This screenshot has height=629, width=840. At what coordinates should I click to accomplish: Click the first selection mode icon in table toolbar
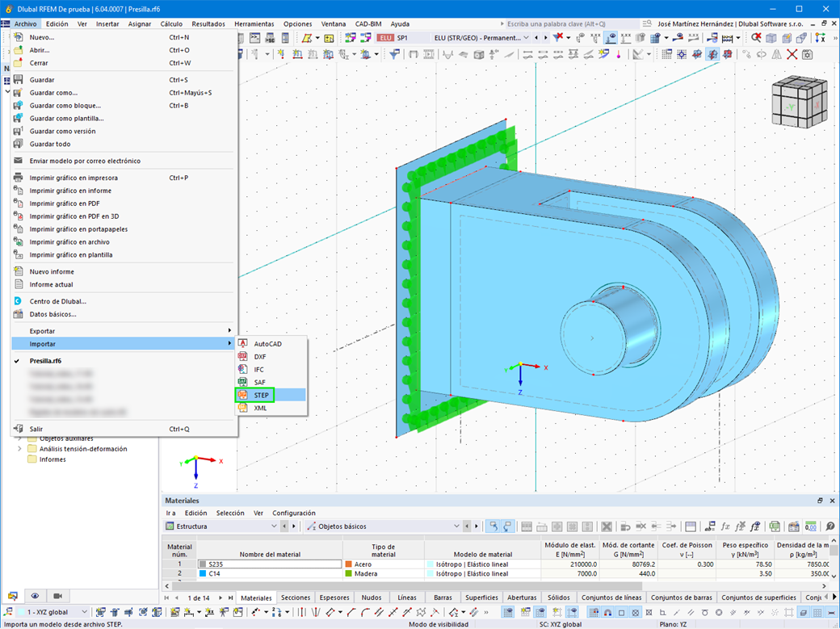pos(493,526)
